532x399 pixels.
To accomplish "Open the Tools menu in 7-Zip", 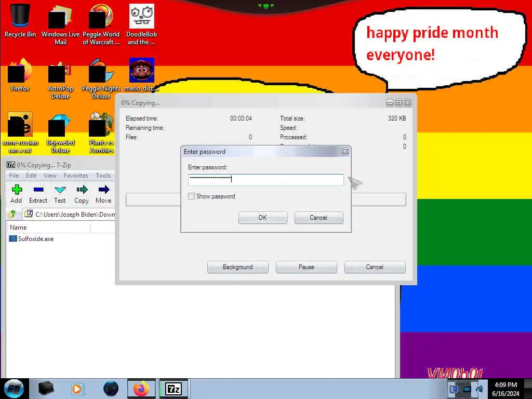I will [103, 176].
